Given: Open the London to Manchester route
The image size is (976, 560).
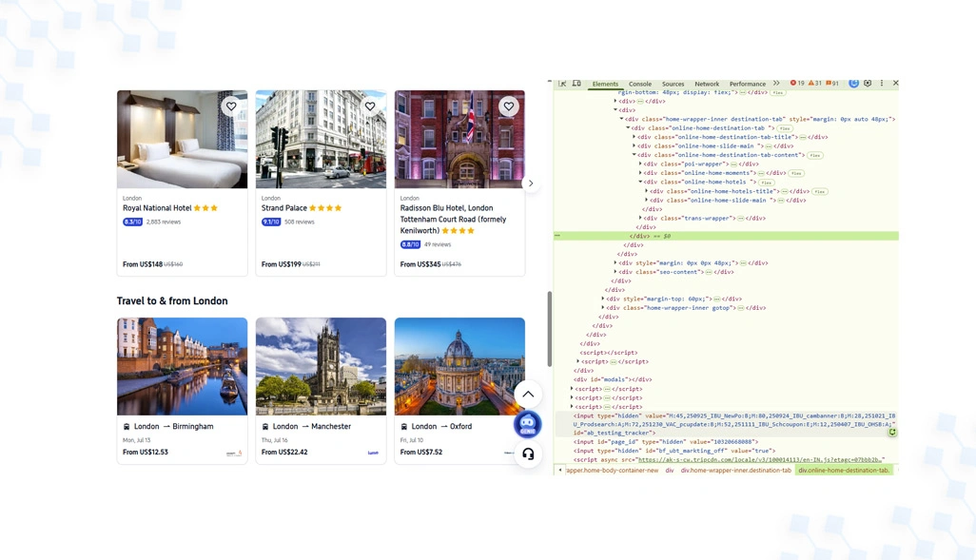Looking at the screenshot, I should click(321, 391).
